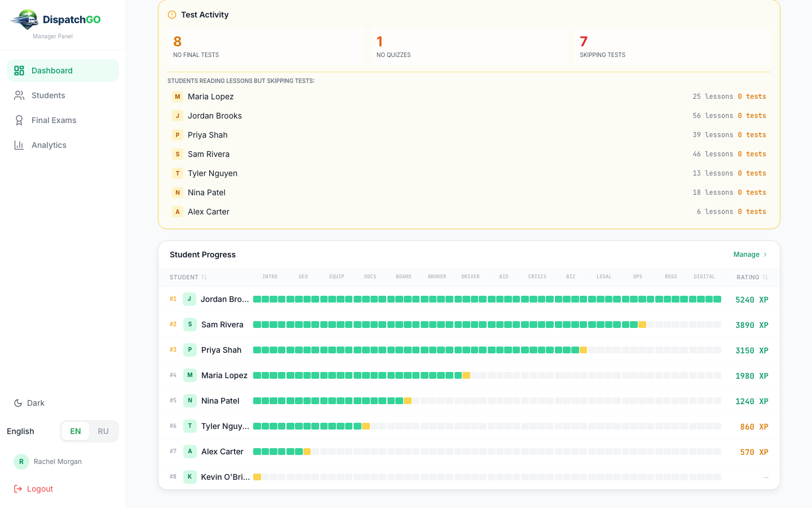Click the Dashboard grid icon
Screen dimensions: 812x508
coord(19,71)
